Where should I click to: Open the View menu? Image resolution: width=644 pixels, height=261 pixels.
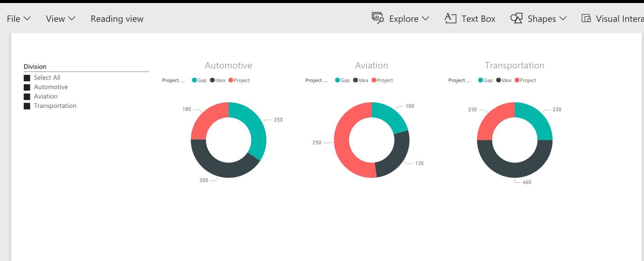[60, 19]
